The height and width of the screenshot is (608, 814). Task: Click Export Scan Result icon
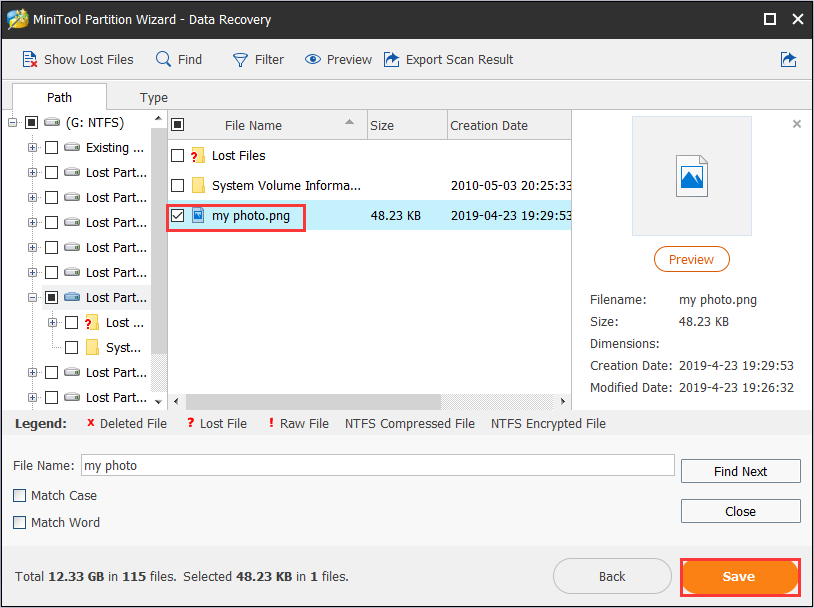point(391,60)
